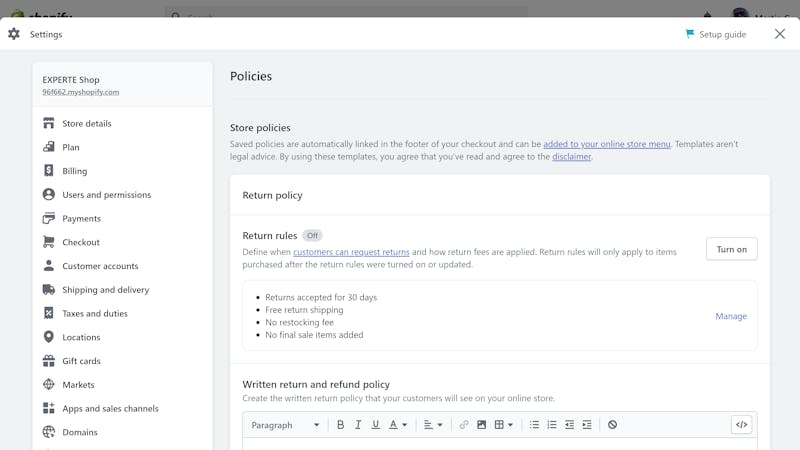Click the Domains globe icon
800x450 pixels.
pyautogui.click(x=48, y=432)
